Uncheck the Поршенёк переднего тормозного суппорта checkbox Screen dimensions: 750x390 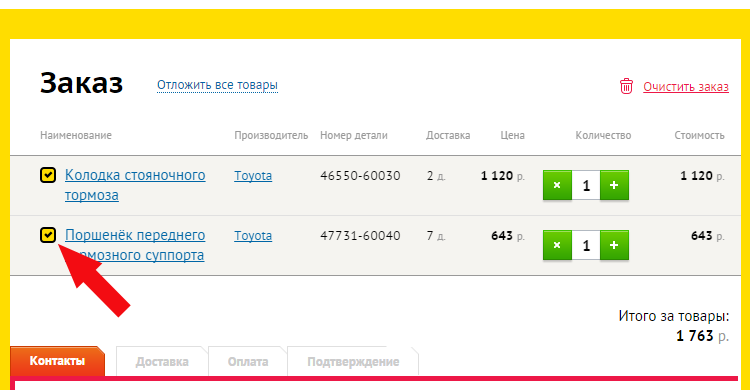48,235
